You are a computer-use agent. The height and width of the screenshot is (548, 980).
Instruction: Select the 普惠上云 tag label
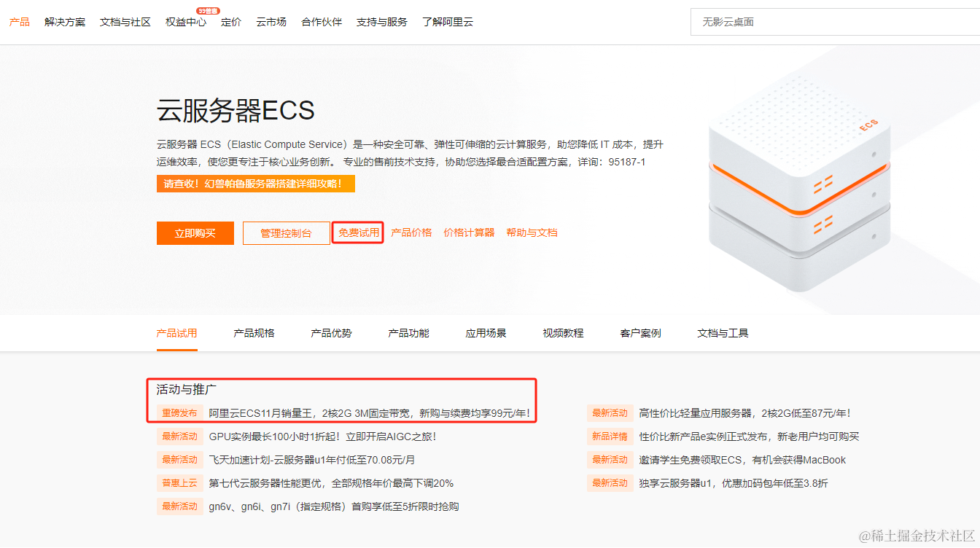point(179,483)
